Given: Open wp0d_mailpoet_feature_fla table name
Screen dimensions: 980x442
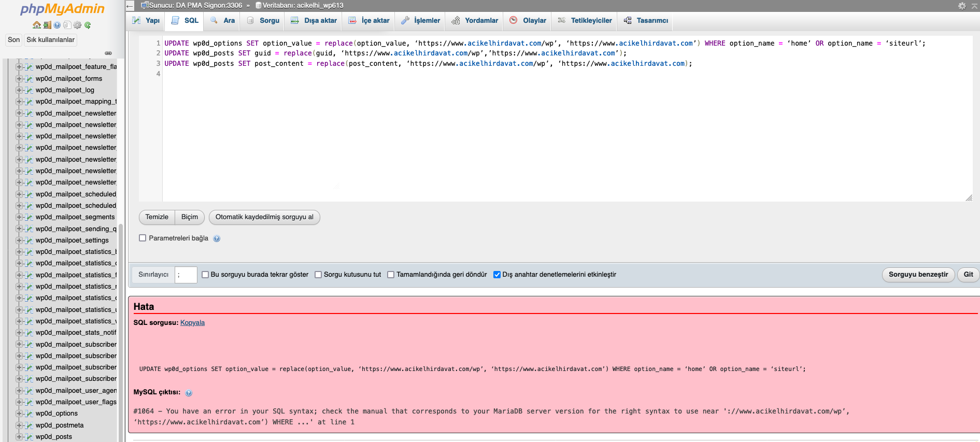Looking at the screenshot, I should 76,67.
